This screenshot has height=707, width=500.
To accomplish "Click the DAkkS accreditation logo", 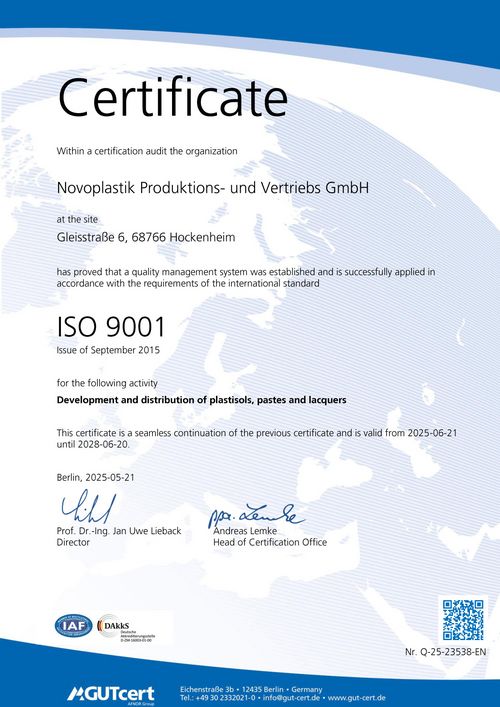I will coord(126,628).
